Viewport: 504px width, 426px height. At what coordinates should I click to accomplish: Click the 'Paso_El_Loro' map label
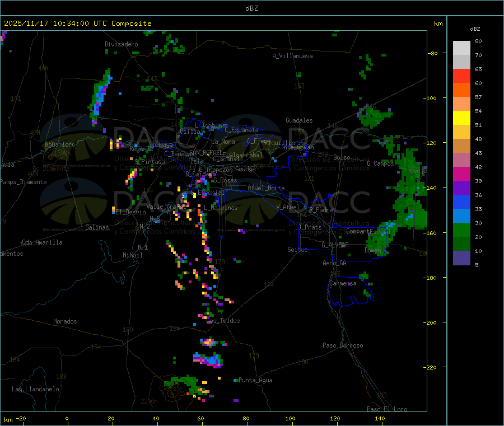pyautogui.click(x=387, y=409)
